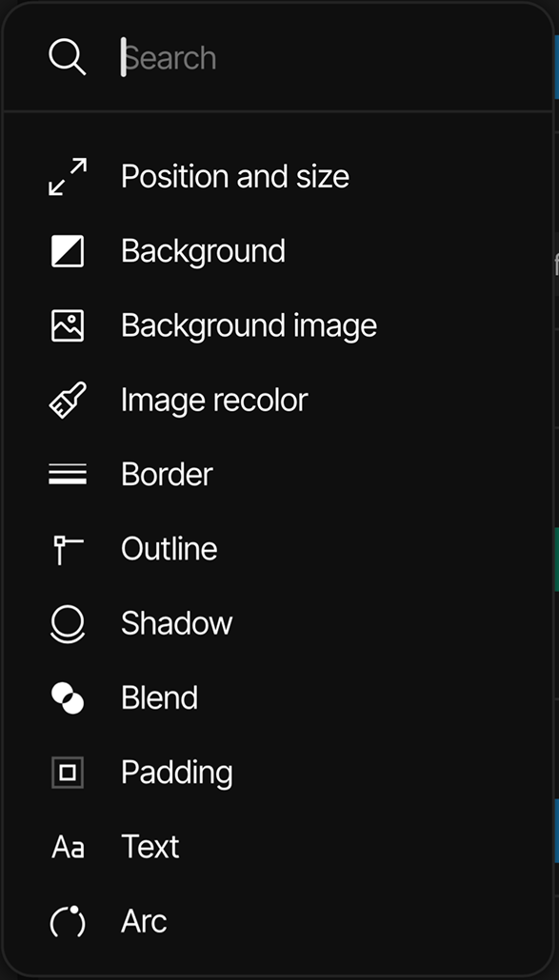Open the Shadow settings entry
Image resolution: width=559 pixels, height=980 pixels.
(x=176, y=622)
